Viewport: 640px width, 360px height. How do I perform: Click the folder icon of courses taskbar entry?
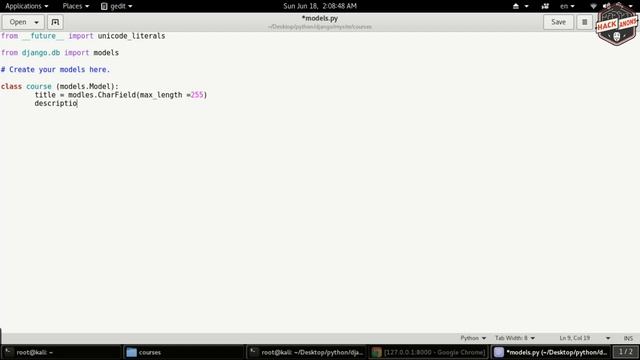click(131, 352)
